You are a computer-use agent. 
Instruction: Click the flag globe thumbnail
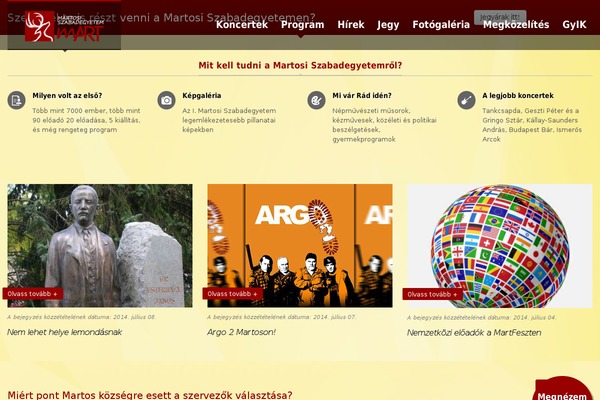tap(500, 246)
